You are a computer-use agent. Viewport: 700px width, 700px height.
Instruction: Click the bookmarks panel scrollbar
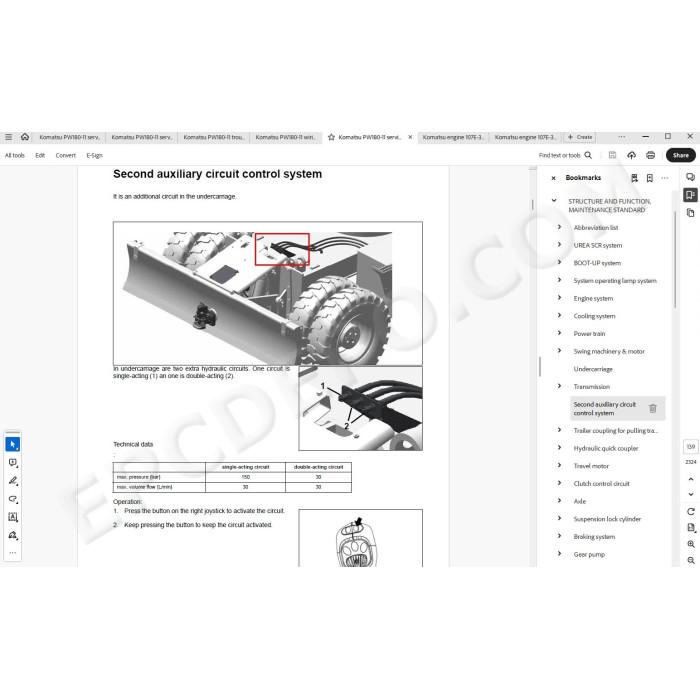(675, 259)
